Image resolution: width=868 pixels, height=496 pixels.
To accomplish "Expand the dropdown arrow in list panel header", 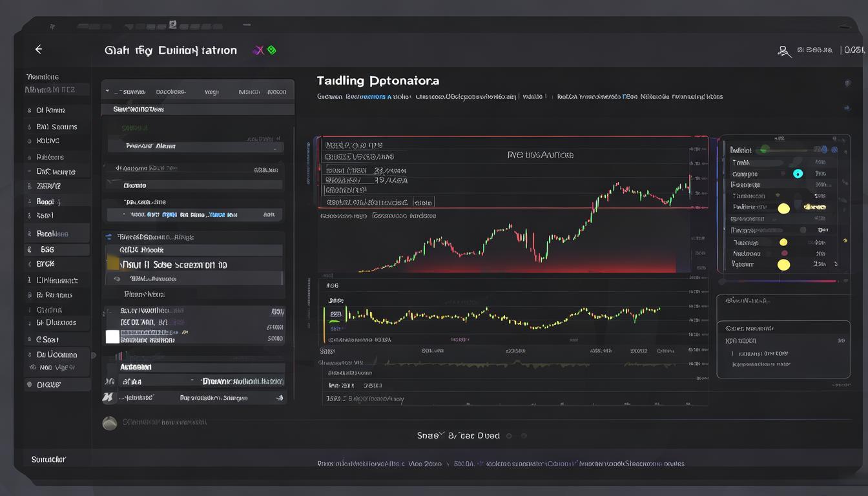I will click(108, 92).
